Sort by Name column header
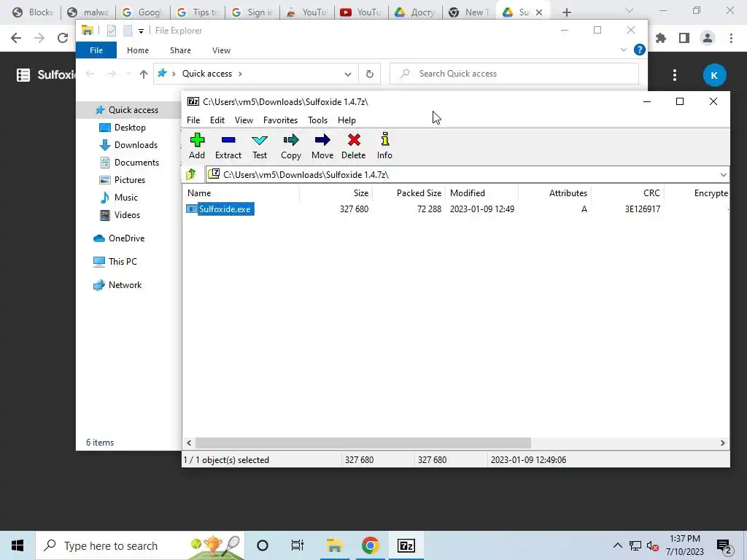 [x=241, y=192]
